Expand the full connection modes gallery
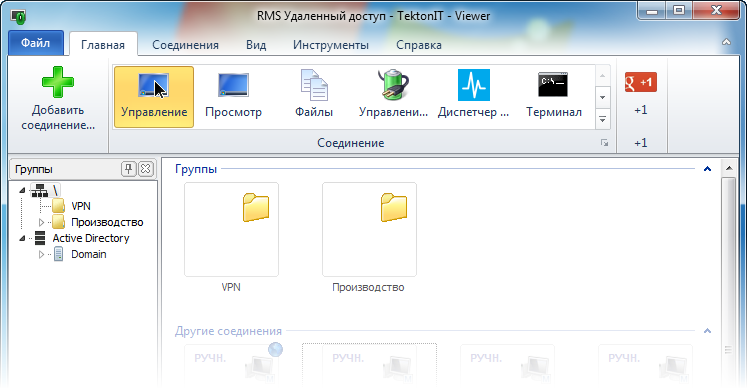The image size is (747, 389). point(603,119)
